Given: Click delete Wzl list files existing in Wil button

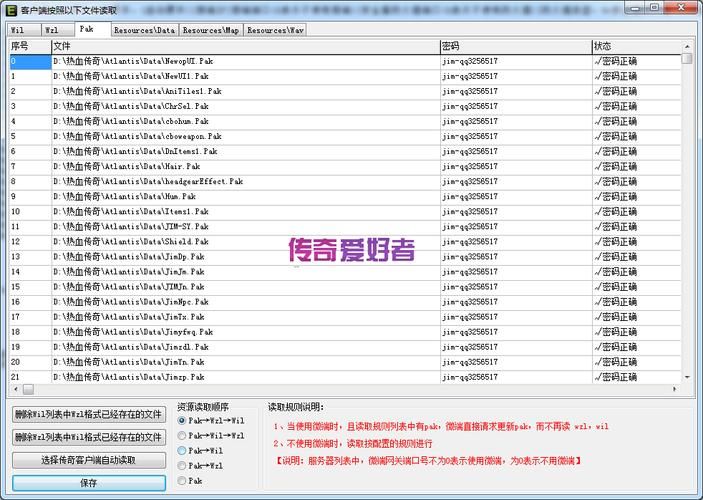Looking at the screenshot, I should point(89,437).
